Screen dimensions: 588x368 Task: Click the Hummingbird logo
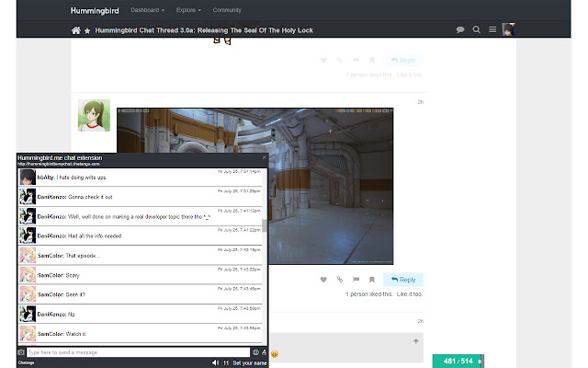[95, 10]
